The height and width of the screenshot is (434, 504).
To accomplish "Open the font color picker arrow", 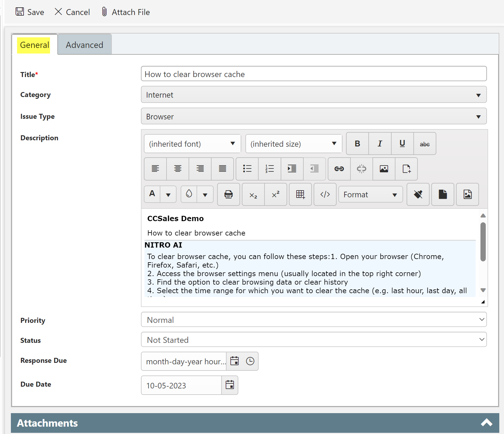I will pos(168,195).
